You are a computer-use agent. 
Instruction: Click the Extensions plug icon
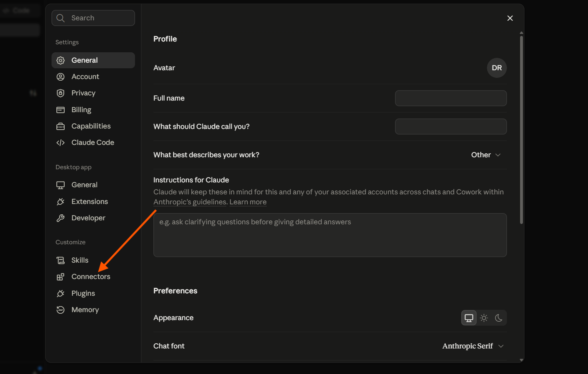[60, 202]
